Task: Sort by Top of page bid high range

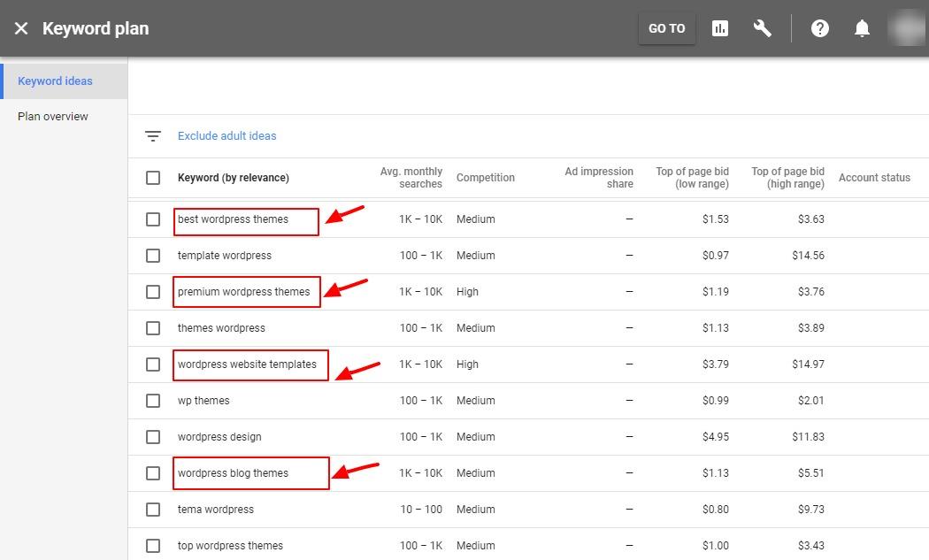Action: (x=788, y=178)
